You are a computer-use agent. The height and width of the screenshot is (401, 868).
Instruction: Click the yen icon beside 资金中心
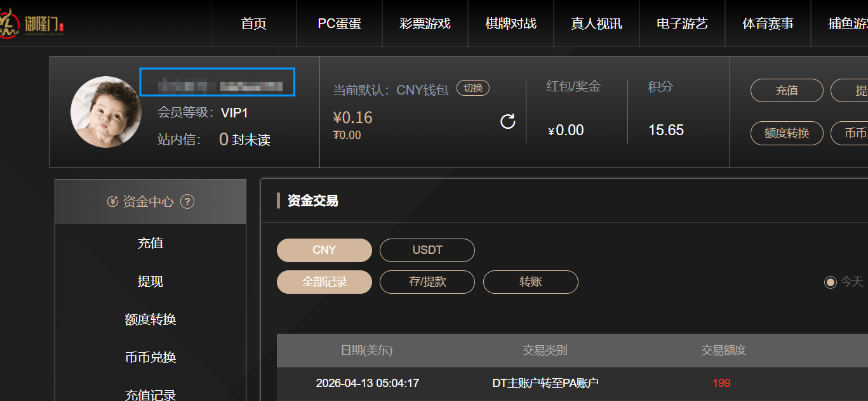(x=113, y=202)
